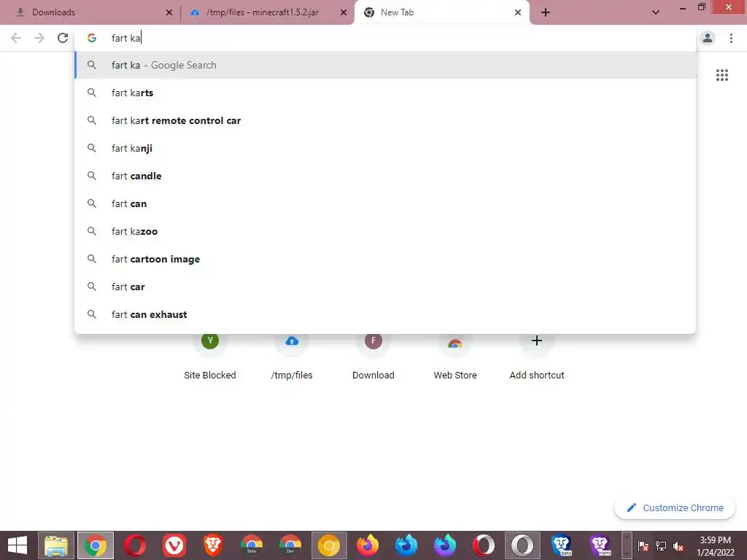Launch Brave browser from the taskbar
The image size is (747, 560).
click(213, 545)
